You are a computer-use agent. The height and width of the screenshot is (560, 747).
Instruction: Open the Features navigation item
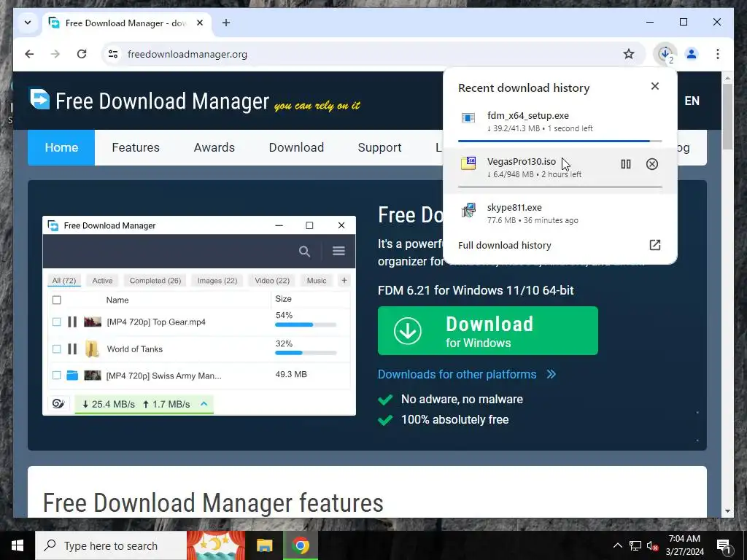coord(136,147)
